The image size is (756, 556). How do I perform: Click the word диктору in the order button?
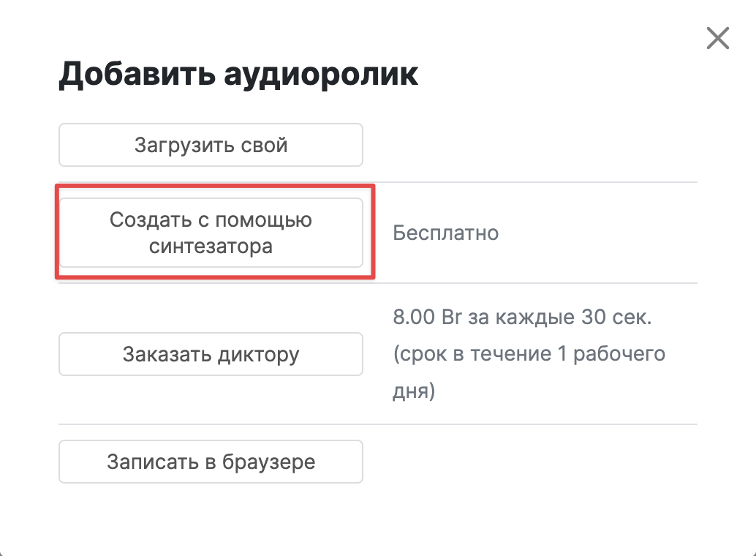[x=258, y=355]
